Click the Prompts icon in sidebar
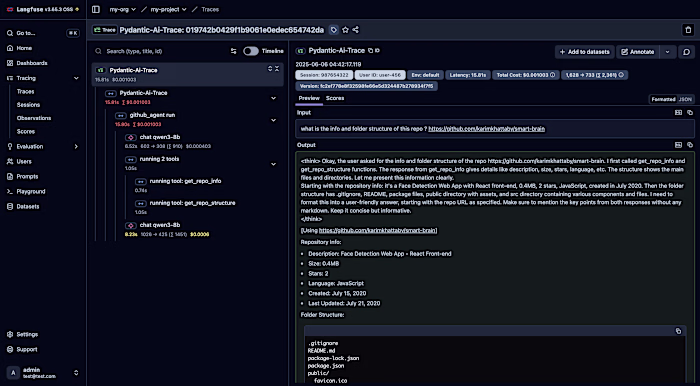 point(10,176)
